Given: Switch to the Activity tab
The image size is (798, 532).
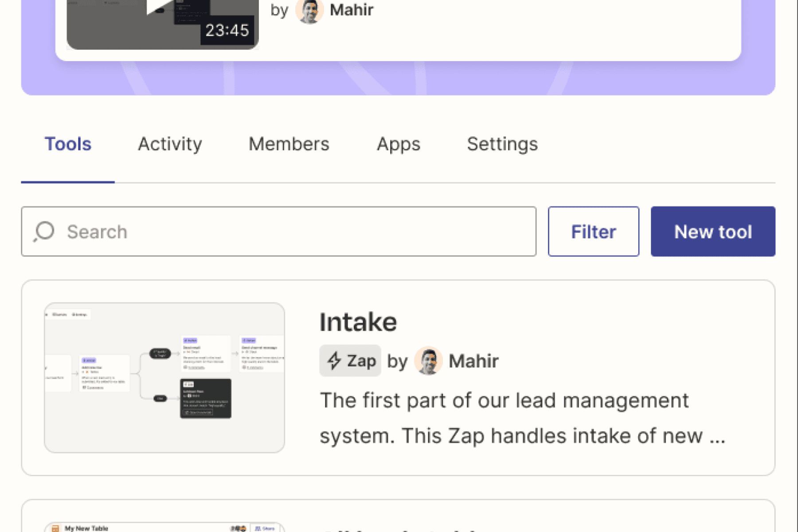Looking at the screenshot, I should tap(170, 144).
